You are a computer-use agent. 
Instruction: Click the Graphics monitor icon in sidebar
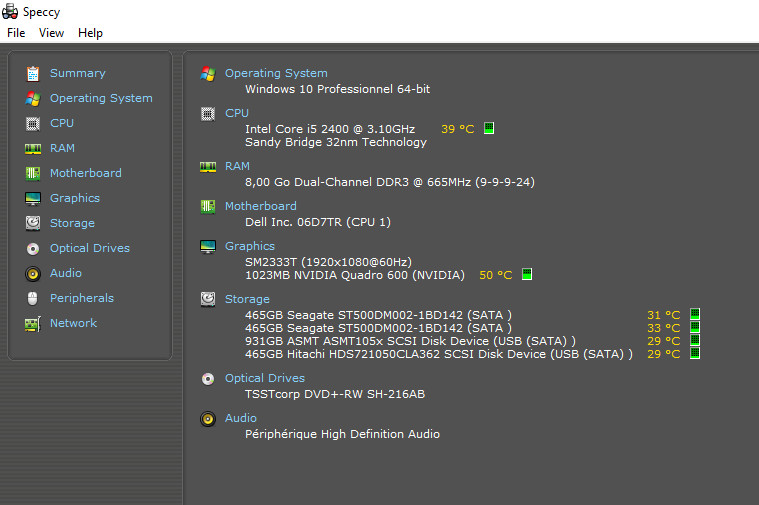(33, 199)
